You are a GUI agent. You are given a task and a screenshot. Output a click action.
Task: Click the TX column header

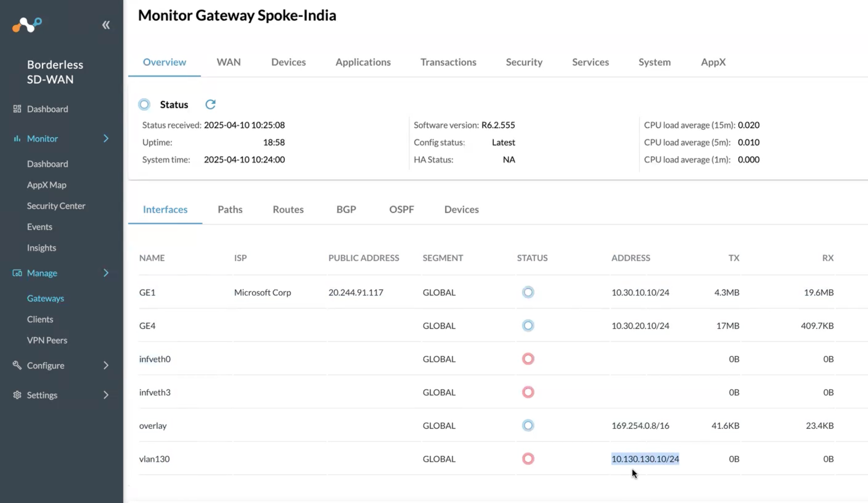click(734, 258)
